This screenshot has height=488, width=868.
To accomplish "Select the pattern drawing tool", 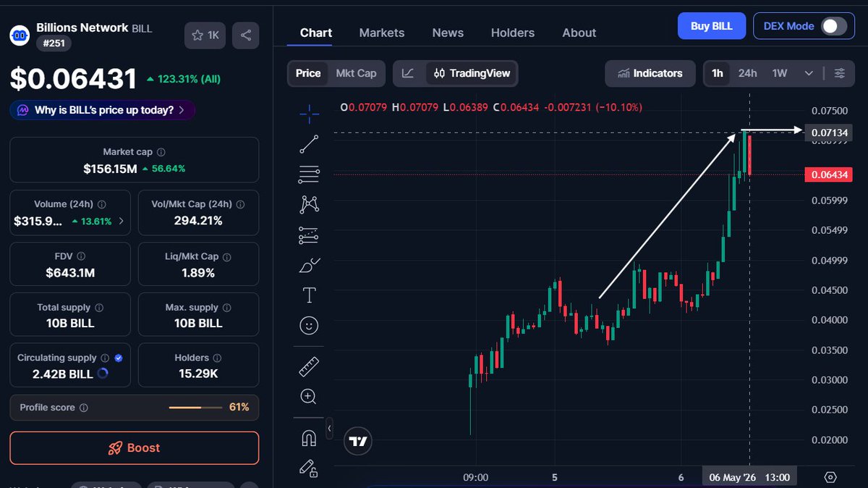I will pyautogui.click(x=309, y=204).
